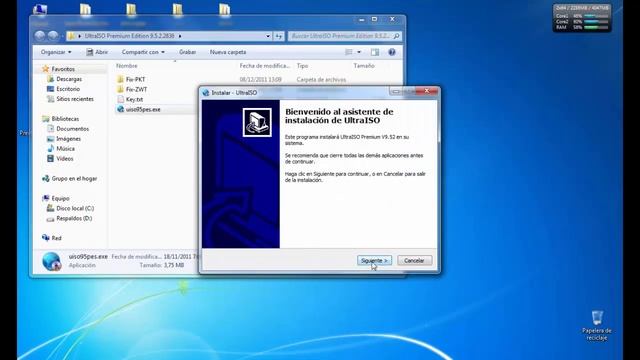This screenshot has width=640, height=360.
Task: Open the address bar history dropdown
Action: coord(268,36)
